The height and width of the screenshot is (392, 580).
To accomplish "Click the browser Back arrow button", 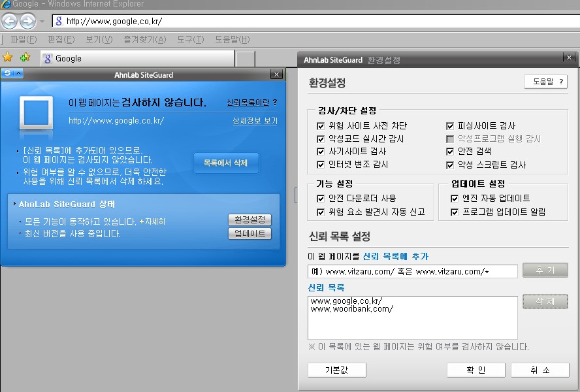I will pyautogui.click(x=10, y=21).
